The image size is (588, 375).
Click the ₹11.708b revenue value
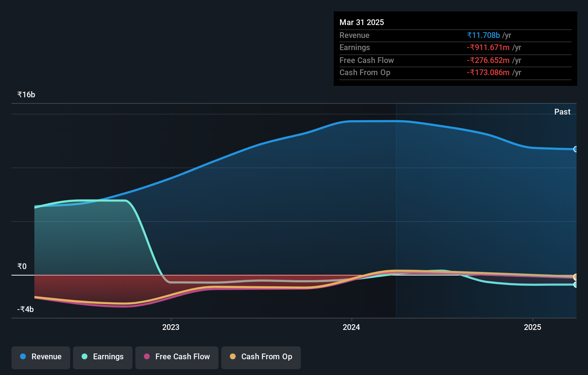tap(483, 35)
